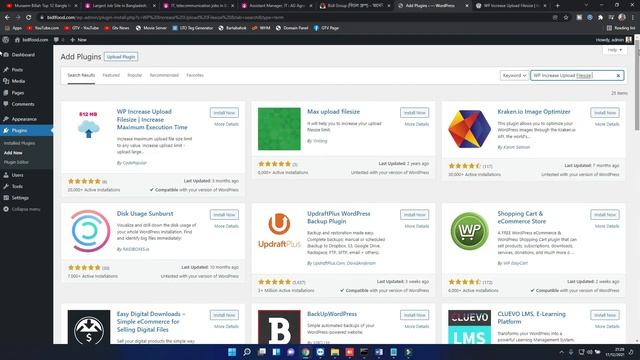View More Details for Max upload filesize
Viewport: 640px width, 360px height.
pyautogui.click(x=416, y=124)
